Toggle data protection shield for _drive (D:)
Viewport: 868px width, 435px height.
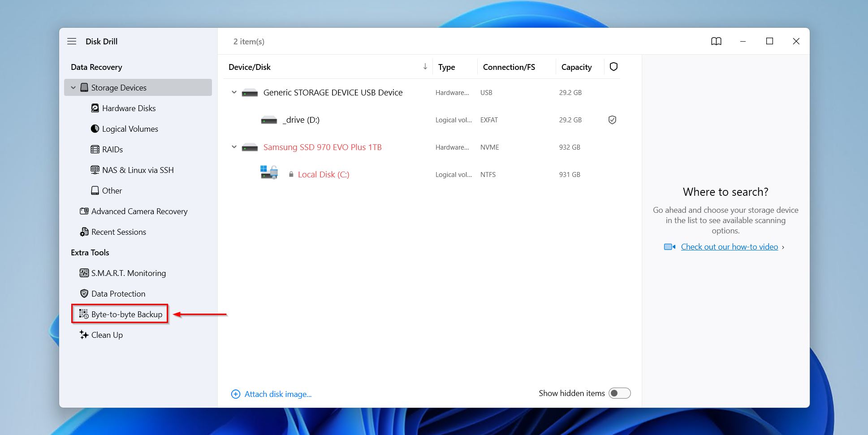point(613,120)
